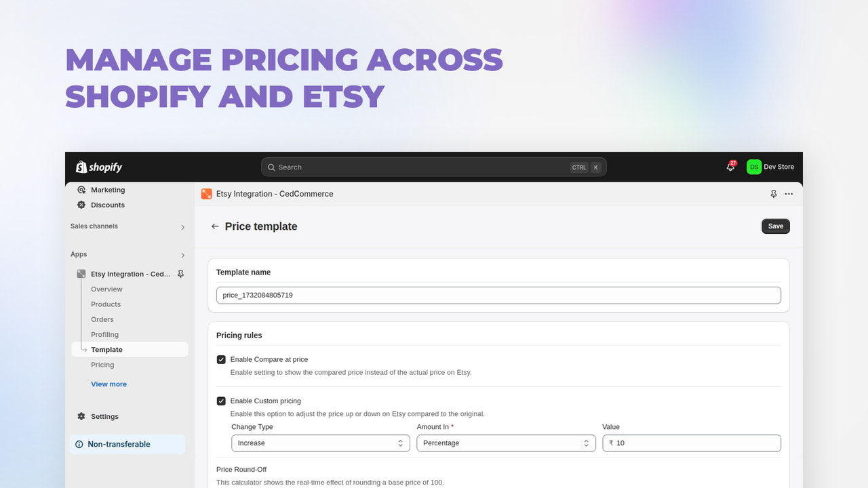
Task: Click the Discounts icon in sidebar
Action: (83, 205)
